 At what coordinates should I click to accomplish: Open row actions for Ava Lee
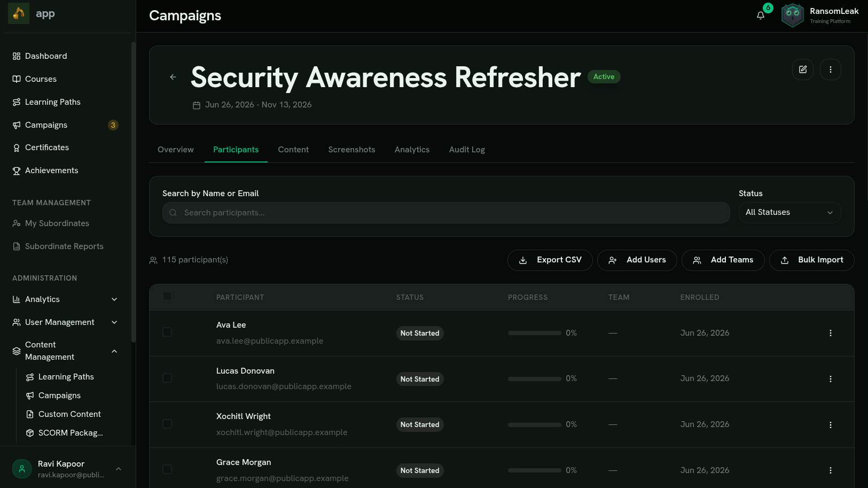831,333
